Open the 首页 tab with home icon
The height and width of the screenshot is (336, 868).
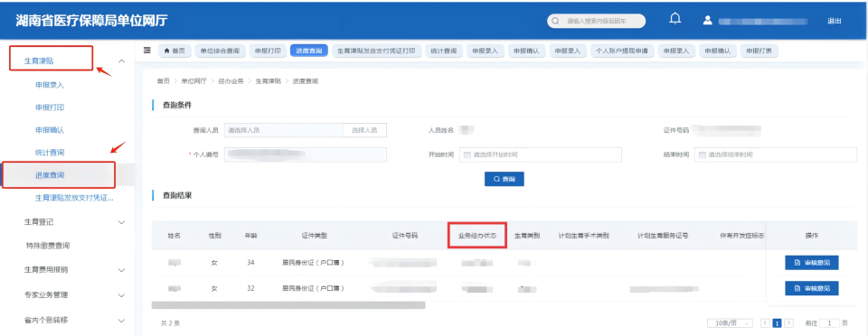(x=175, y=51)
